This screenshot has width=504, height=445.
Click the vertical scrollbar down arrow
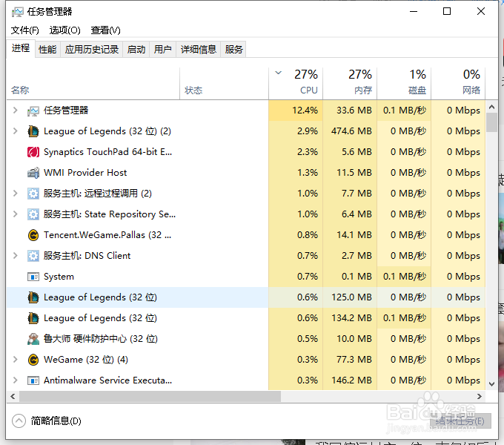[x=491, y=384]
